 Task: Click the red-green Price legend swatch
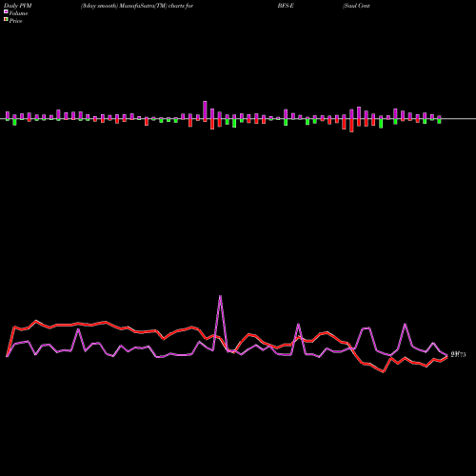6,20
